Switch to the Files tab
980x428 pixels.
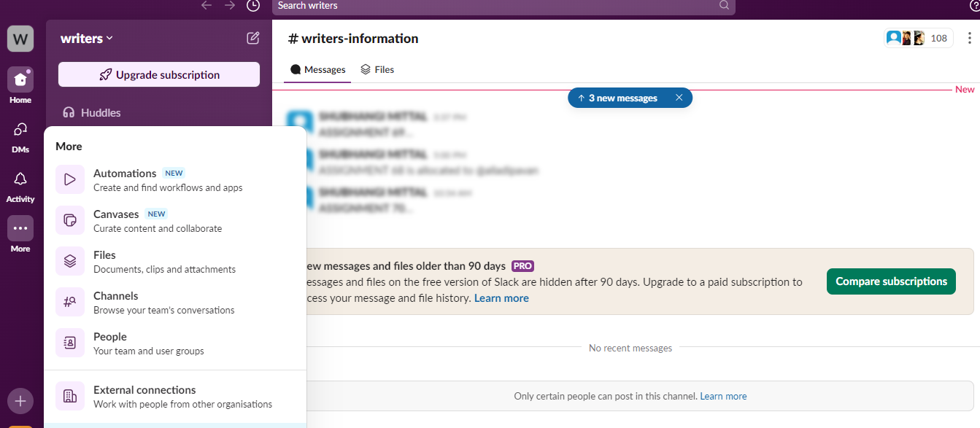[377, 70]
